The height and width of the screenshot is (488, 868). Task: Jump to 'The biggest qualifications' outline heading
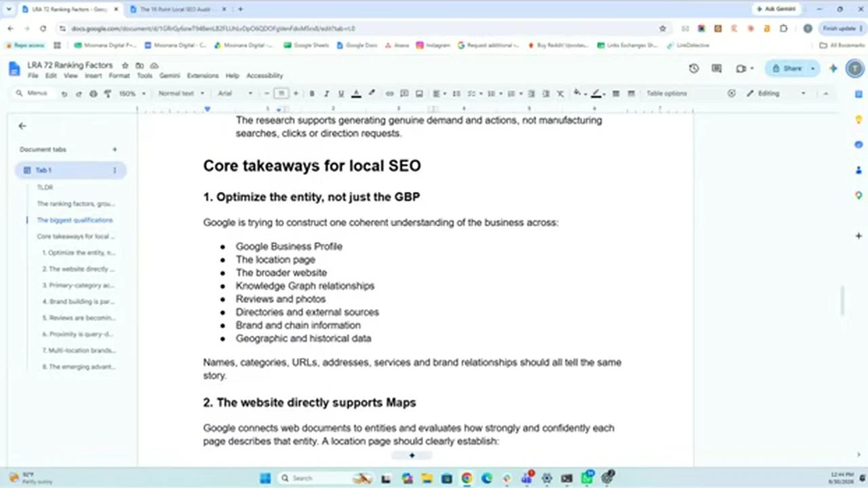tap(75, 220)
